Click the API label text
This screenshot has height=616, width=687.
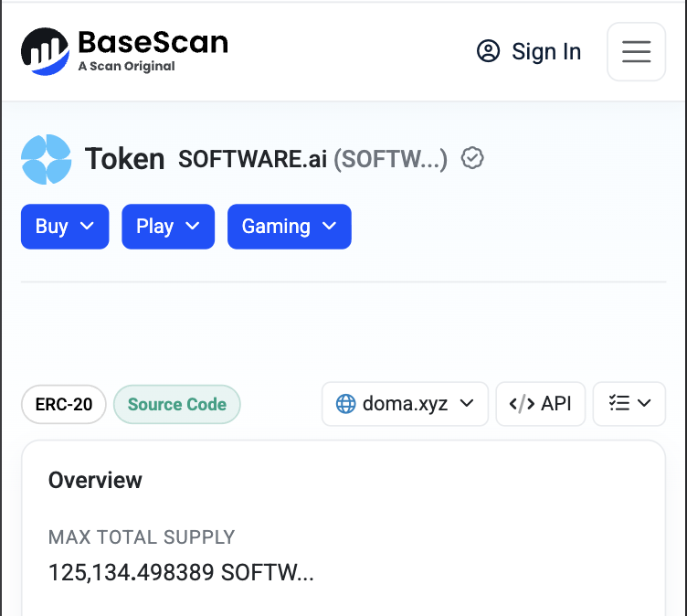[x=556, y=403]
